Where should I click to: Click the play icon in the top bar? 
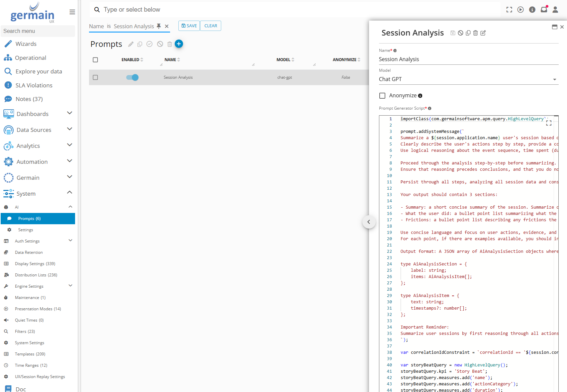tap(520, 10)
